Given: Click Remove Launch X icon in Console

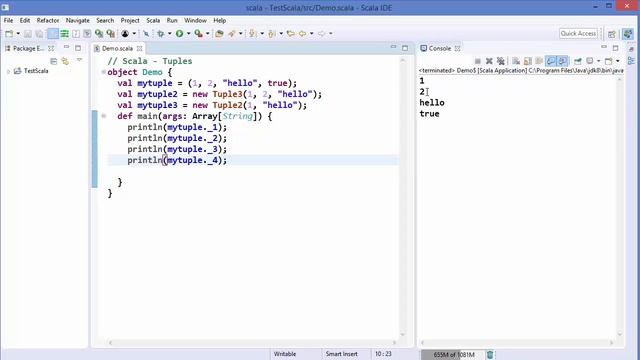Looking at the screenshot, I should tap(489, 61).
